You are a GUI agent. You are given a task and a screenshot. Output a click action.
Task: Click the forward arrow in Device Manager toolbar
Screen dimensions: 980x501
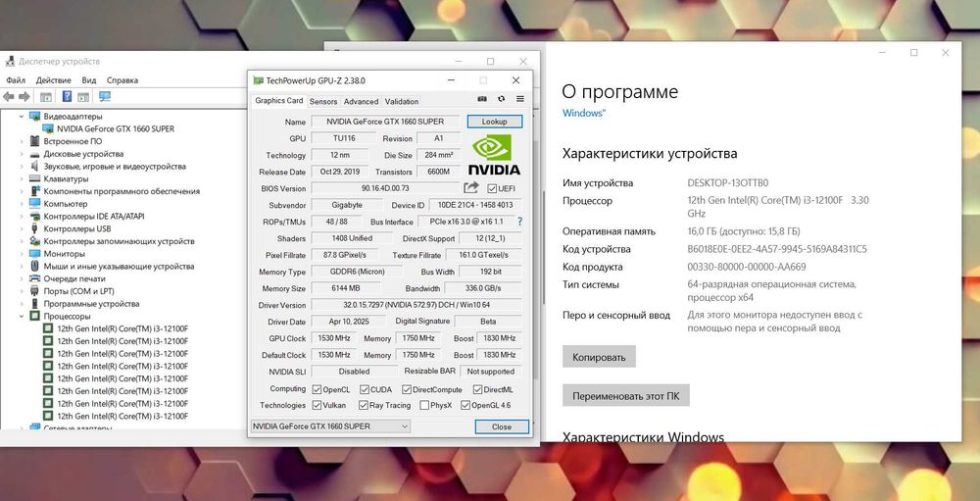click(x=24, y=97)
